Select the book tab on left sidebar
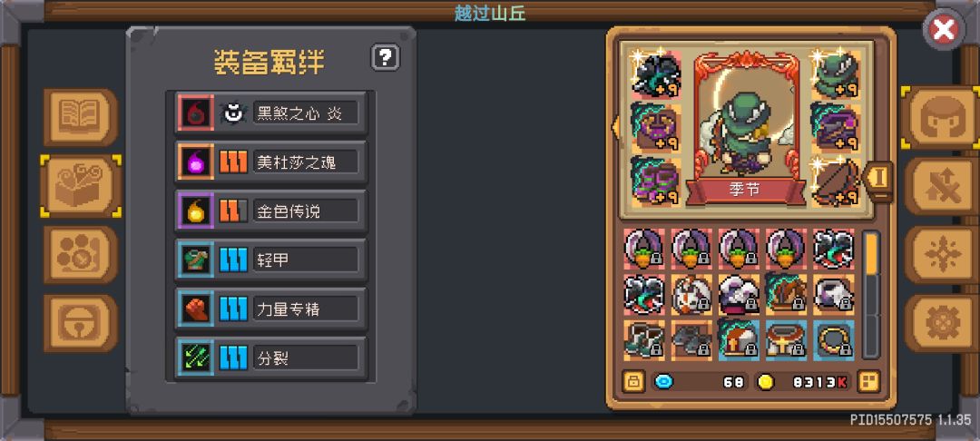The image size is (980, 441). 81,117
